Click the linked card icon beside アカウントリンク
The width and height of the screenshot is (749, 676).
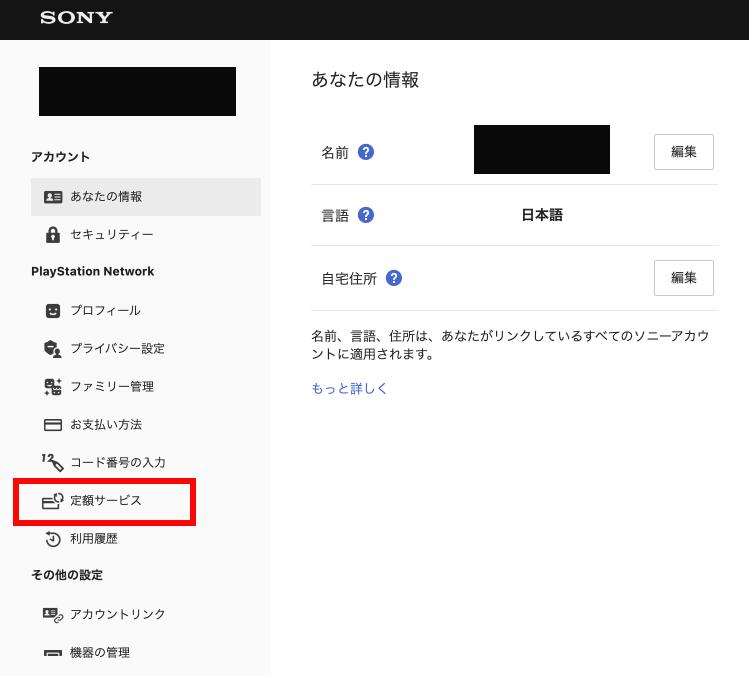pos(53,615)
